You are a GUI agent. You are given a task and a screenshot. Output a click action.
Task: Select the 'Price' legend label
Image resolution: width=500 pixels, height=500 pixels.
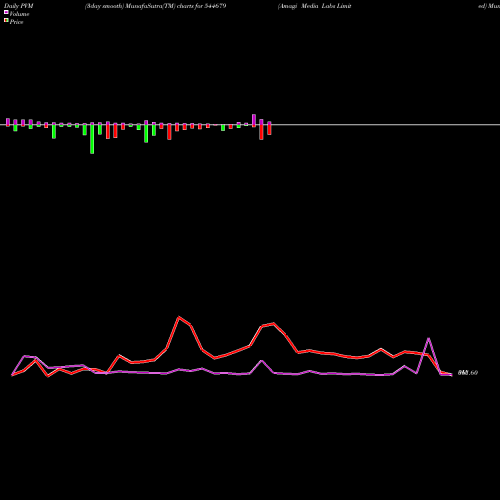(16, 22)
